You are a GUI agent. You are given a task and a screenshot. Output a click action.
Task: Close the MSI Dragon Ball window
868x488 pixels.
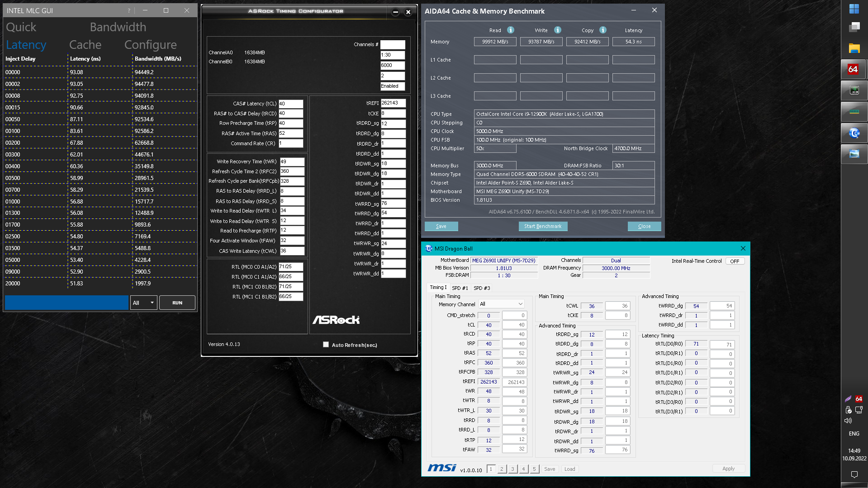(743, 248)
